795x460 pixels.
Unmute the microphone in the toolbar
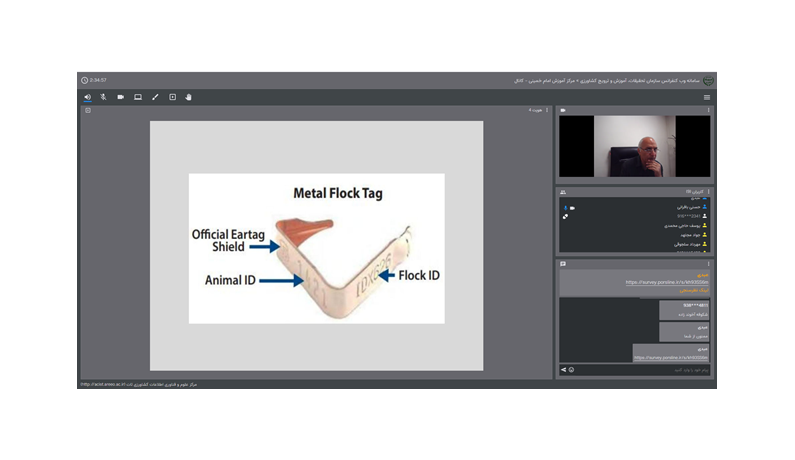[x=103, y=97]
